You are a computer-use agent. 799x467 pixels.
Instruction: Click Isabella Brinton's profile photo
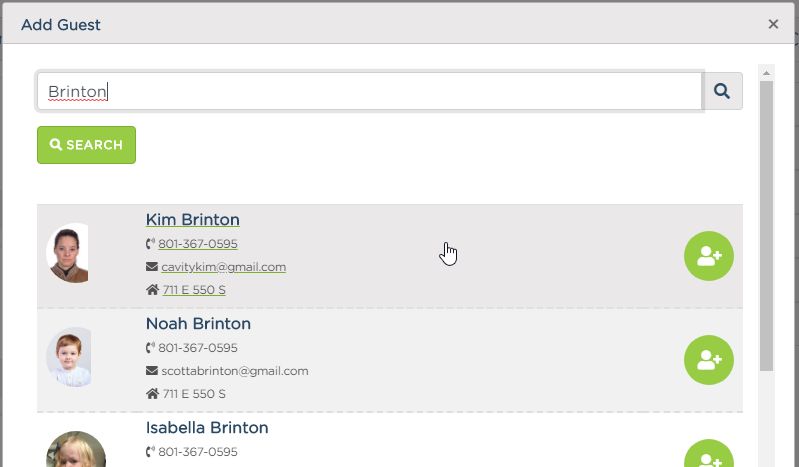[x=76, y=449]
